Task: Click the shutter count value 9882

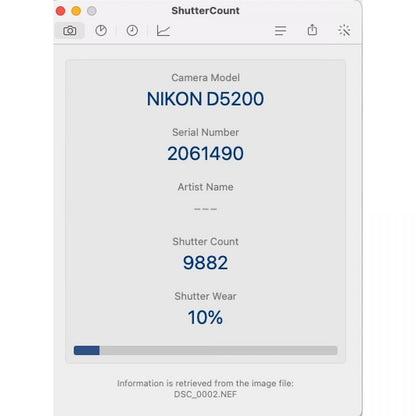Action: (x=205, y=263)
